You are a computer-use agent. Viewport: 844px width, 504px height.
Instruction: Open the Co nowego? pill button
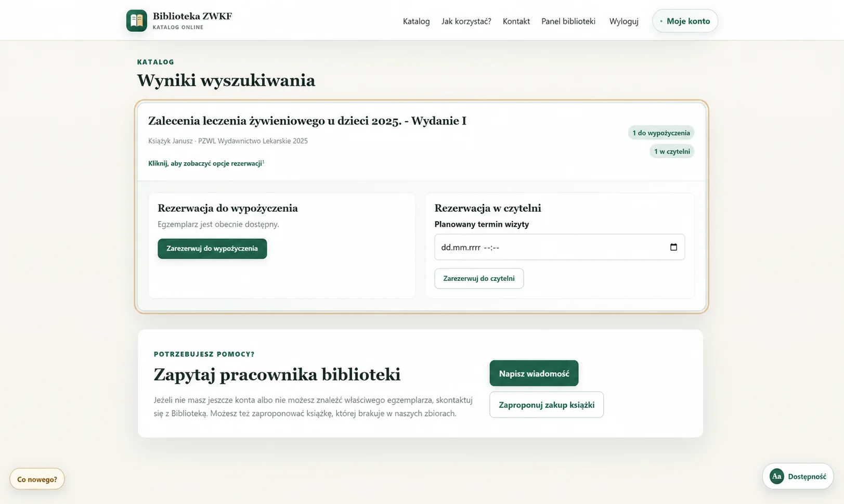click(x=37, y=479)
